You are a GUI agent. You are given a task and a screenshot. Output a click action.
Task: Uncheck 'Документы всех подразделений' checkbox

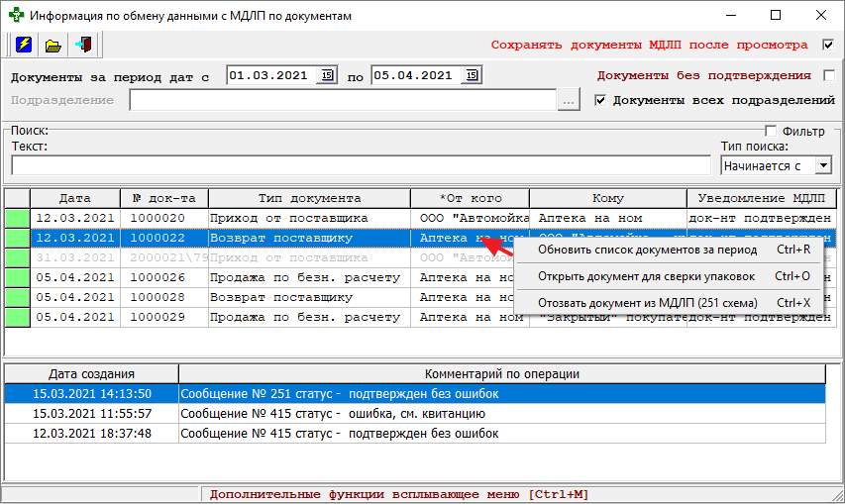tap(599, 100)
